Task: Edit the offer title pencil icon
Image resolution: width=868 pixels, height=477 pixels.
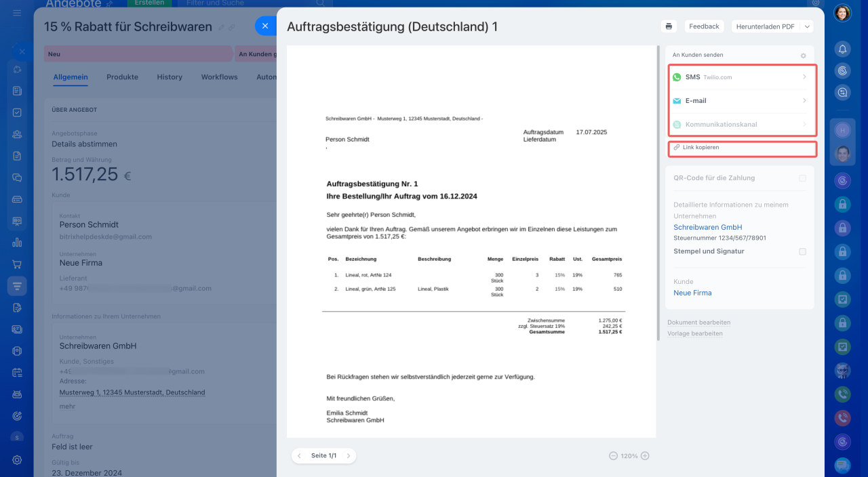Action: [x=221, y=28]
